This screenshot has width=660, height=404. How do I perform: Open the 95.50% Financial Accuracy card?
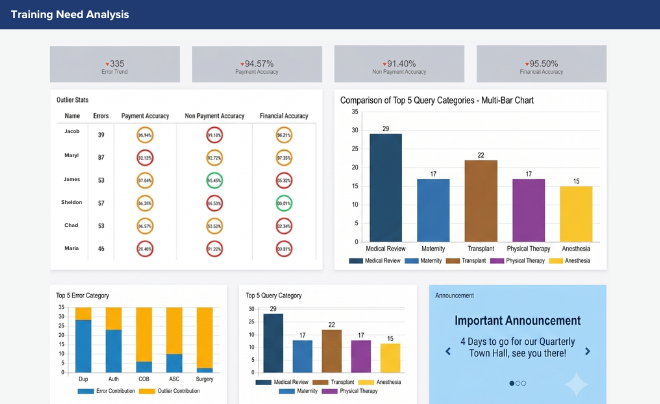coord(541,64)
